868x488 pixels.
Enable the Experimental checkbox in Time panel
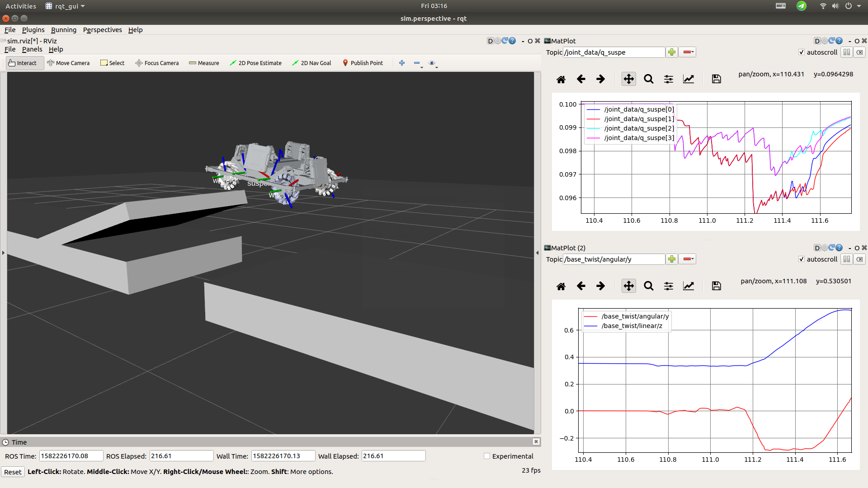click(487, 456)
